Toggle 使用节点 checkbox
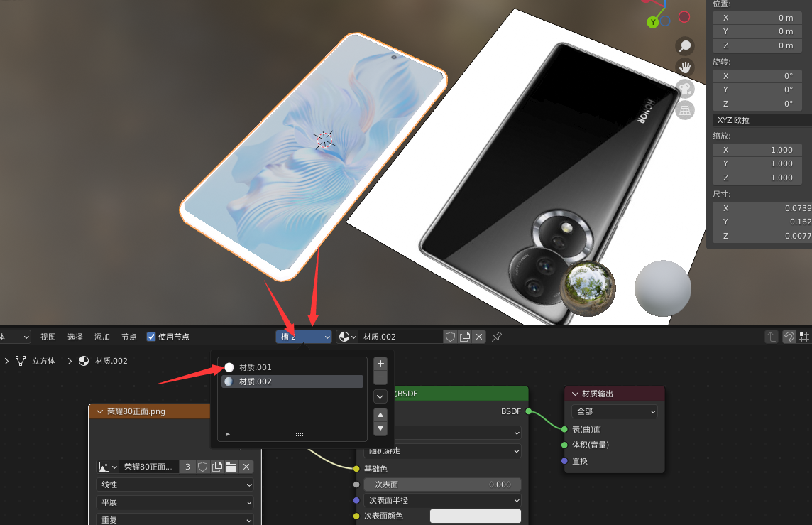The image size is (812, 525). coord(151,337)
